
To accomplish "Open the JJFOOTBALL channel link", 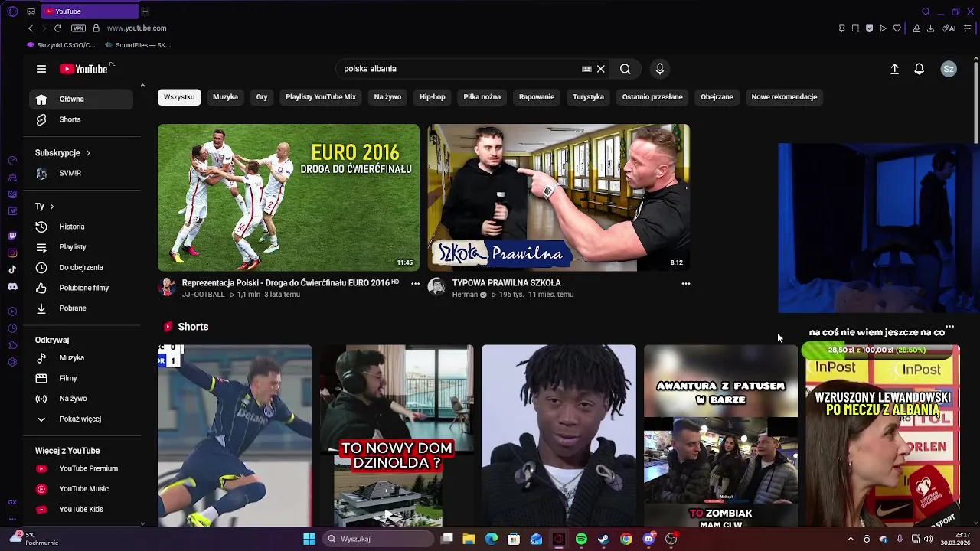I will [204, 295].
